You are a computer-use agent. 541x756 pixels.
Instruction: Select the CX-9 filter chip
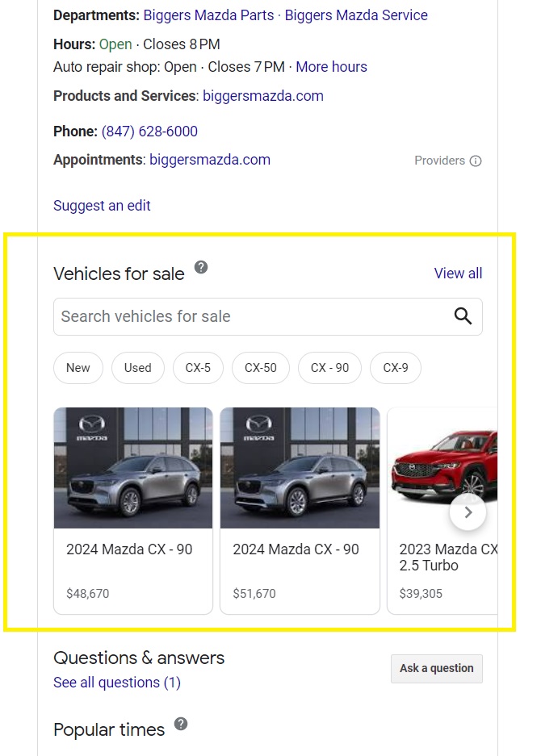click(x=396, y=368)
